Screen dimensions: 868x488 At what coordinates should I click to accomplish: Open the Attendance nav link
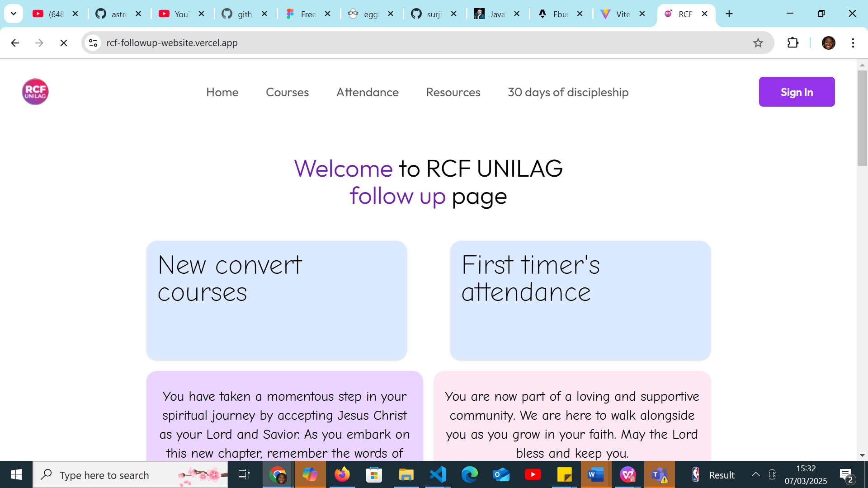point(367,92)
